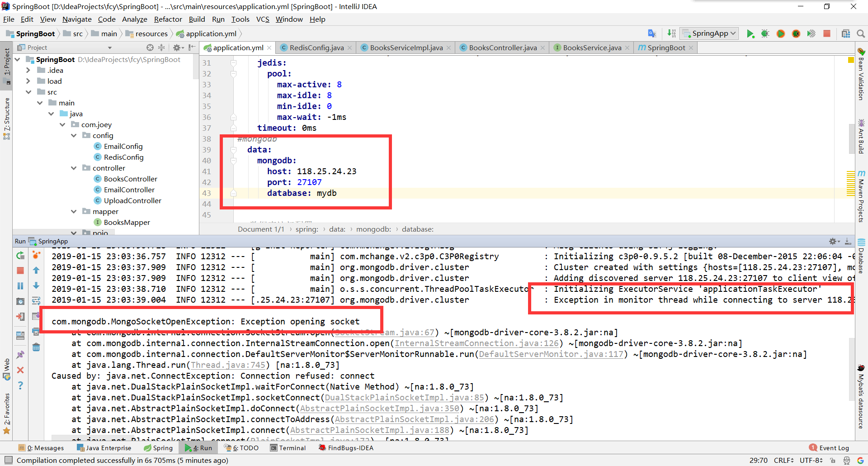Switch to the BooksController.java tab
The width and height of the screenshot is (868, 466).
pyautogui.click(x=502, y=48)
